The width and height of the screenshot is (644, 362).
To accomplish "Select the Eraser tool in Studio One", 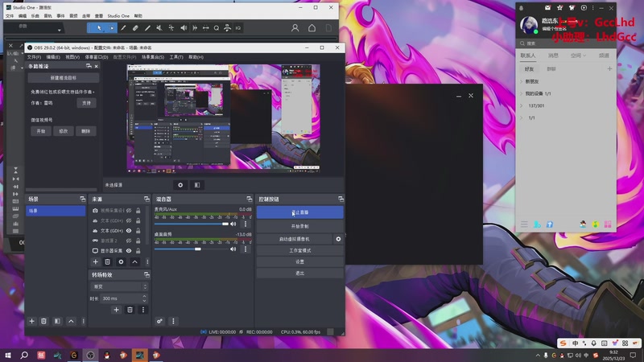I will tap(135, 28).
